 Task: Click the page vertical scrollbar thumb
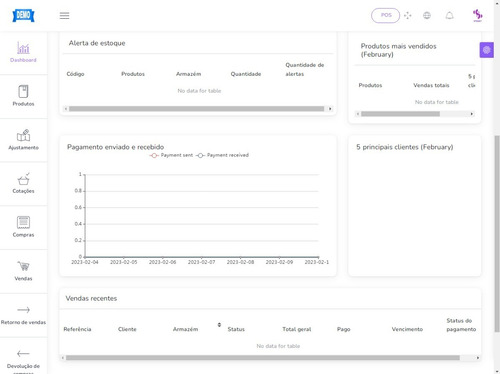click(x=497, y=234)
